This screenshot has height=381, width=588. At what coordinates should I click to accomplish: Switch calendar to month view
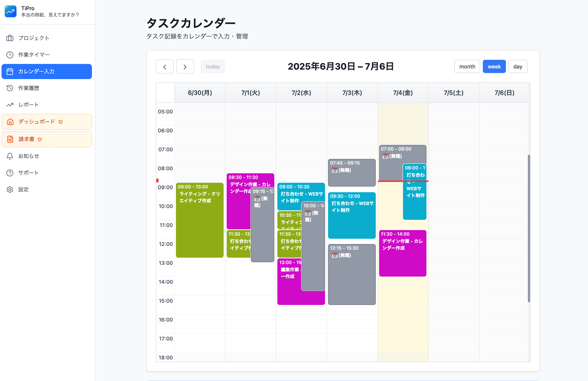[467, 67]
